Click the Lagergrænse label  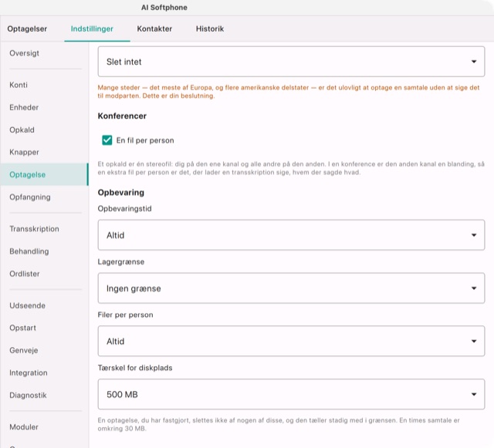(121, 262)
